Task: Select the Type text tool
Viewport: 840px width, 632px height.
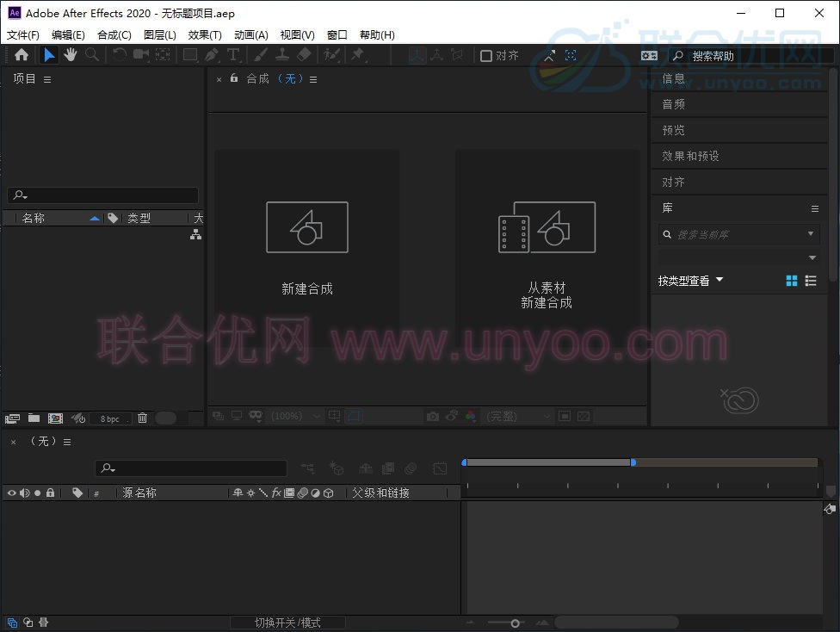Action: [233, 55]
